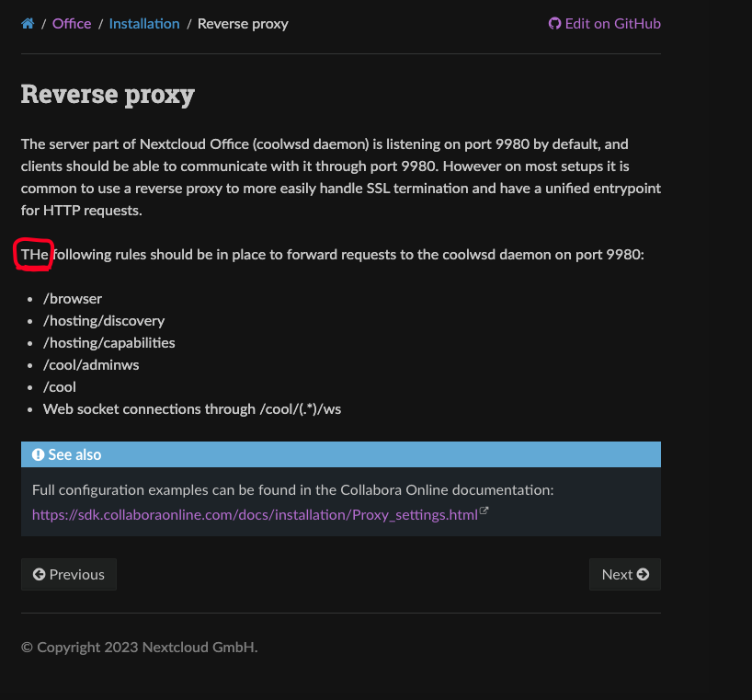Go to Previous page button
The height and width of the screenshot is (700, 752).
pos(69,574)
